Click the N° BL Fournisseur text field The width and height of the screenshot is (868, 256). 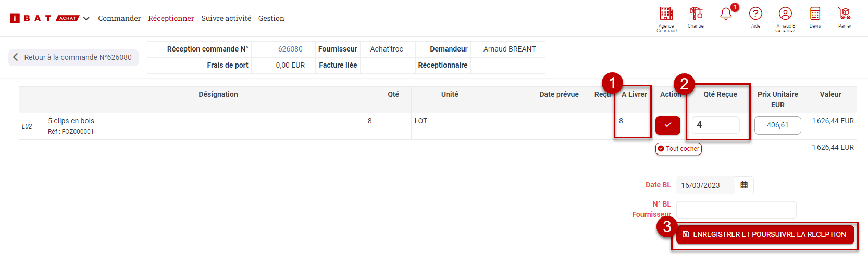[x=736, y=210]
